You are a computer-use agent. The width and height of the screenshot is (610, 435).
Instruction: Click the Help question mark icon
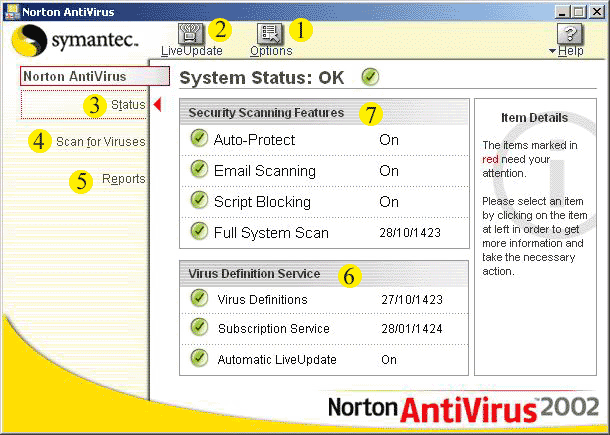tap(570, 34)
